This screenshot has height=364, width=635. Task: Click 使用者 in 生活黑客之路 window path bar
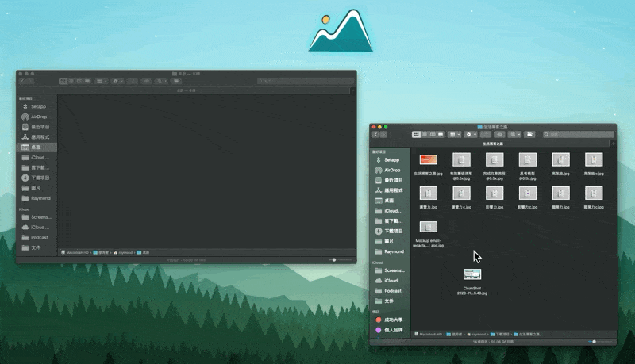click(x=454, y=335)
